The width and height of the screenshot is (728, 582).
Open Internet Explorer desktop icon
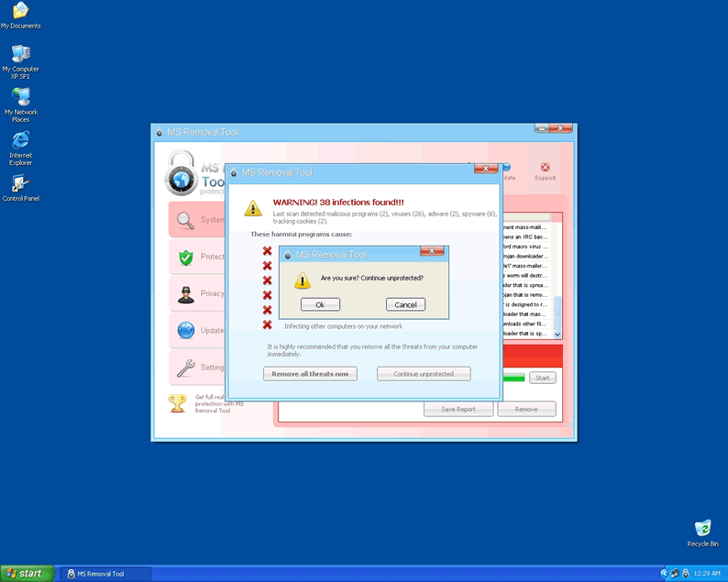(x=20, y=141)
